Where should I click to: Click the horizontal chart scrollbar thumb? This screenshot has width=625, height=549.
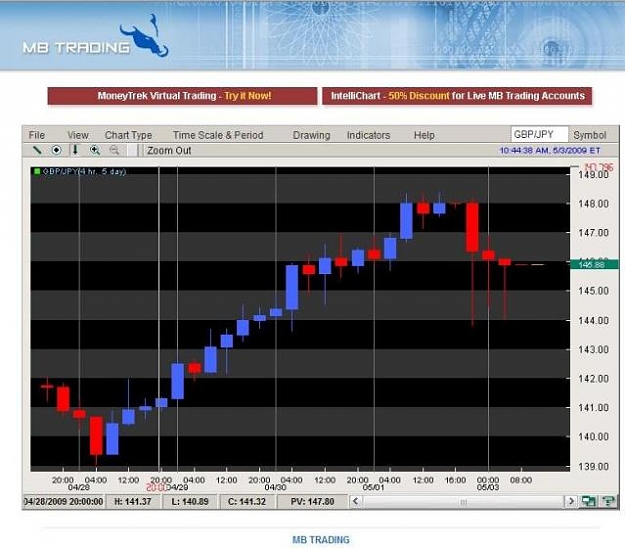click(x=463, y=502)
